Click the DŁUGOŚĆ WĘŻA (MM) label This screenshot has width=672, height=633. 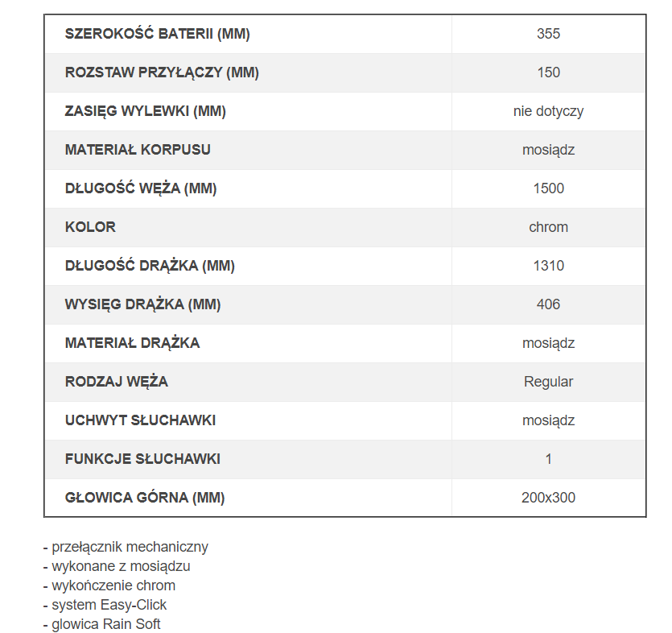click(x=141, y=188)
